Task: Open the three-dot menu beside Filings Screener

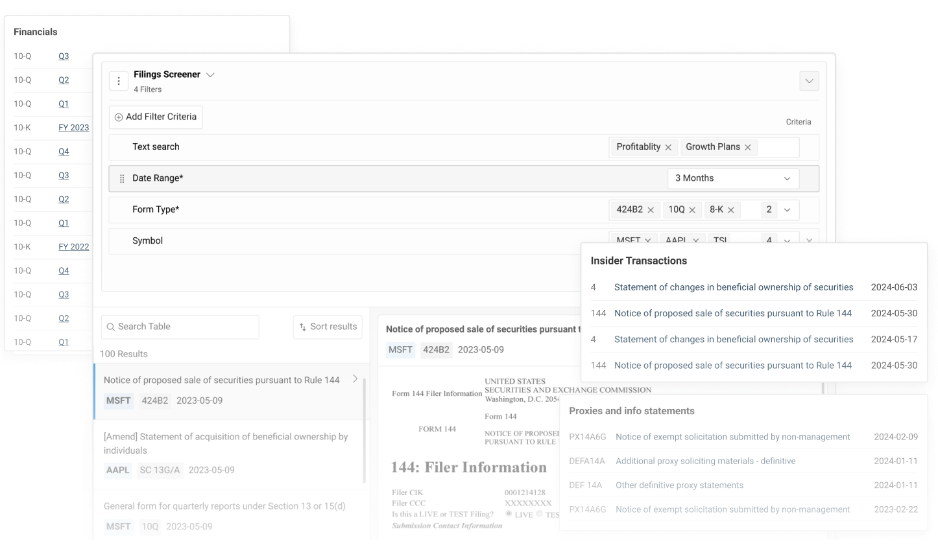Action: coord(119,80)
